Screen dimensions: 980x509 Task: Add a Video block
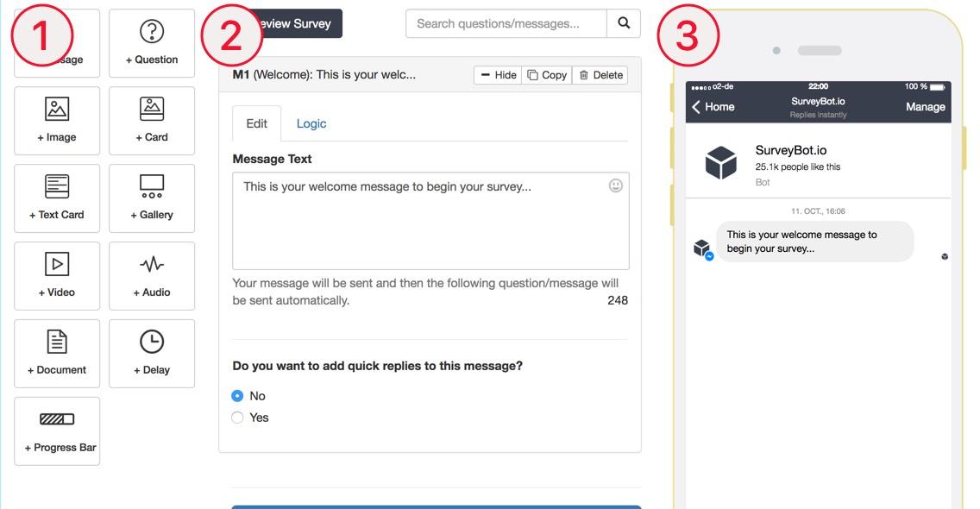57,276
